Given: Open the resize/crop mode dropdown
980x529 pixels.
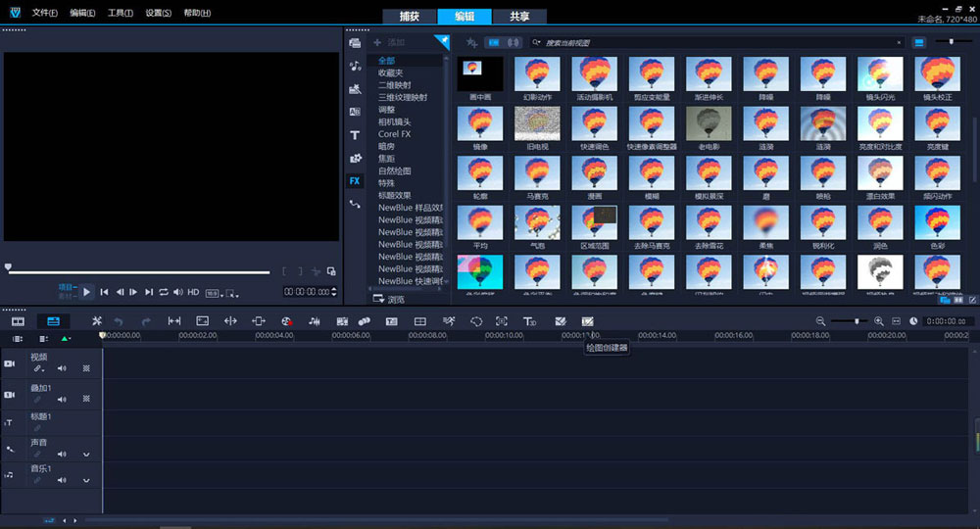Looking at the screenshot, I should 232,293.
